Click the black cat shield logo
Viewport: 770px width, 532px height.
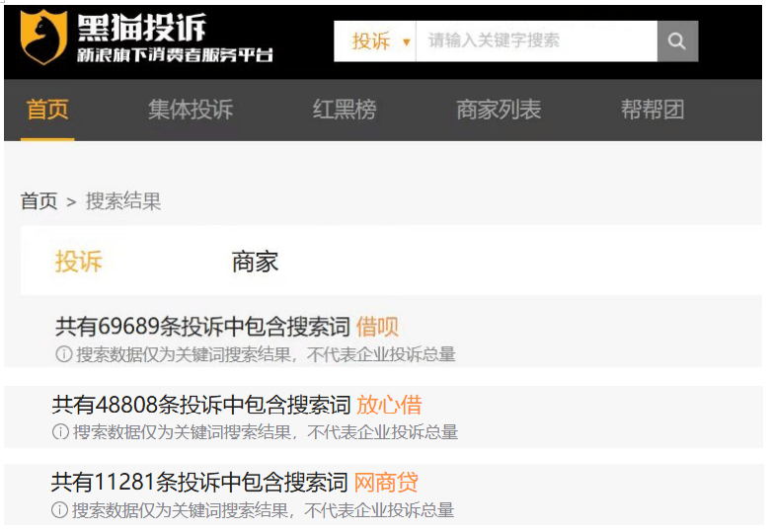click(x=43, y=39)
